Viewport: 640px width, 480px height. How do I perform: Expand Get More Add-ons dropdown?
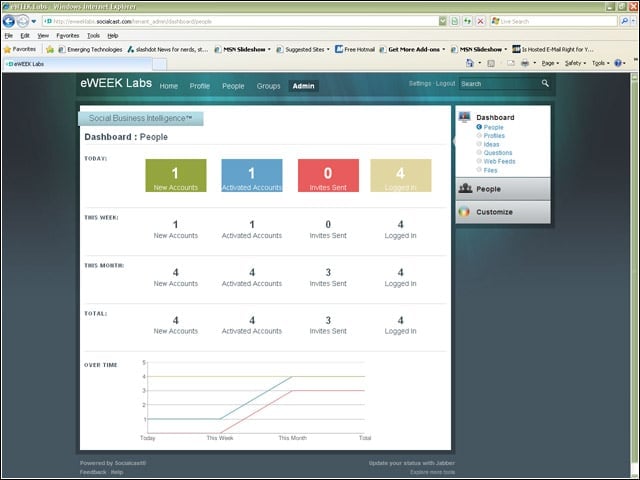(x=444, y=49)
